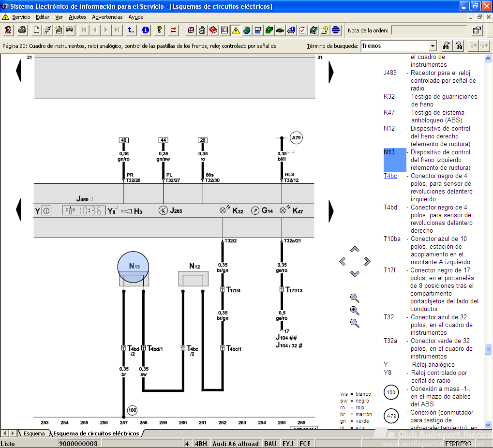This screenshot has width=493, height=448.
Task: Click the find next binoculars icon
Action: [x=446, y=46]
